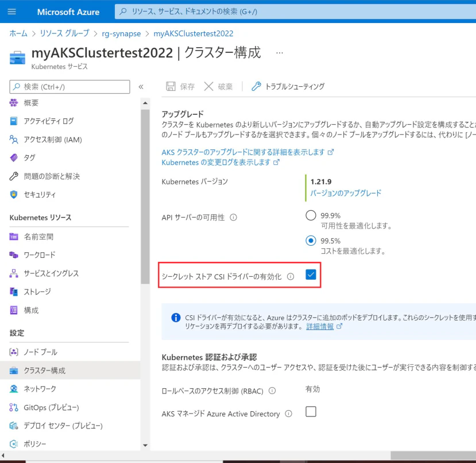Show info for ロールベースのアクセス制御 (RBAC)
The image size is (476, 463).
point(272,391)
